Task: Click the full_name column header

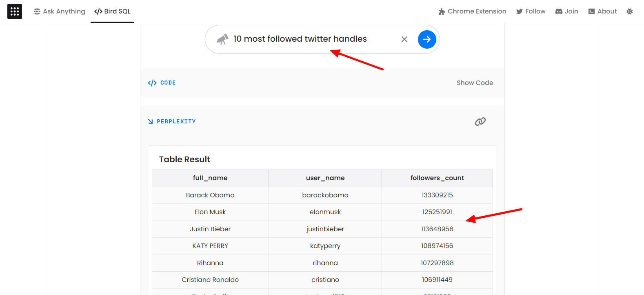Action: [210, 178]
